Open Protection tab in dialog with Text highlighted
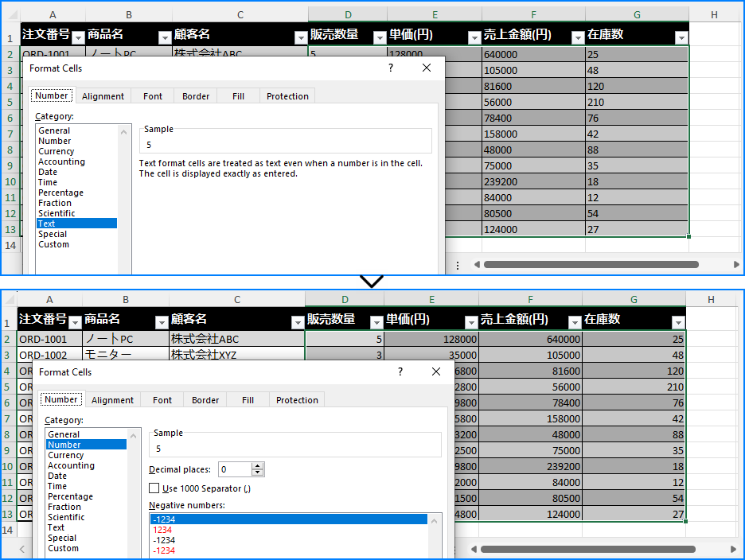The height and width of the screenshot is (560, 745). tap(287, 96)
